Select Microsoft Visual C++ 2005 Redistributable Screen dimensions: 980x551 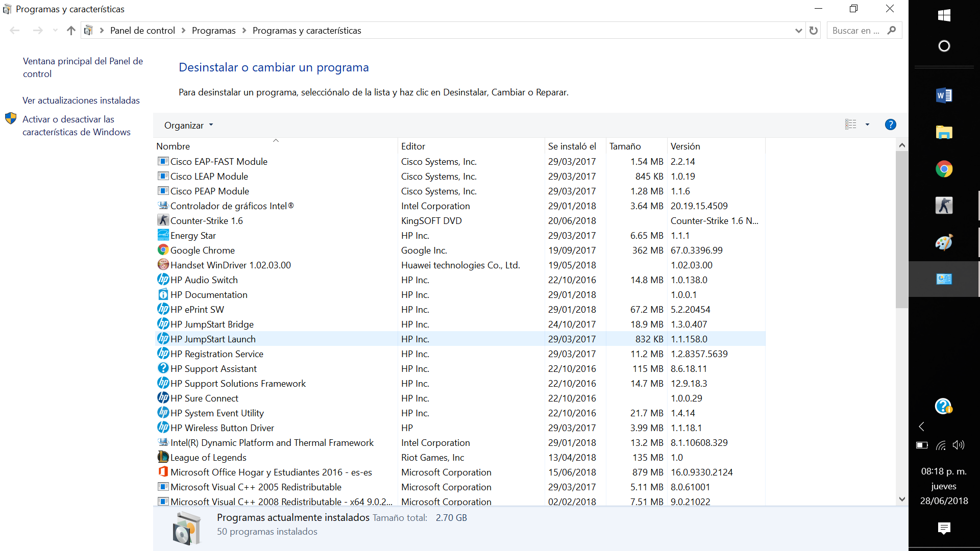(459, 487)
